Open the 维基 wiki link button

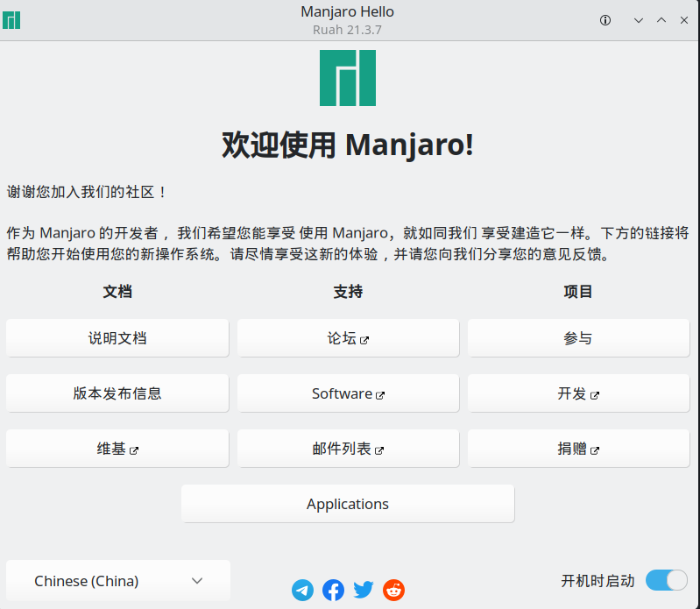click(117, 449)
